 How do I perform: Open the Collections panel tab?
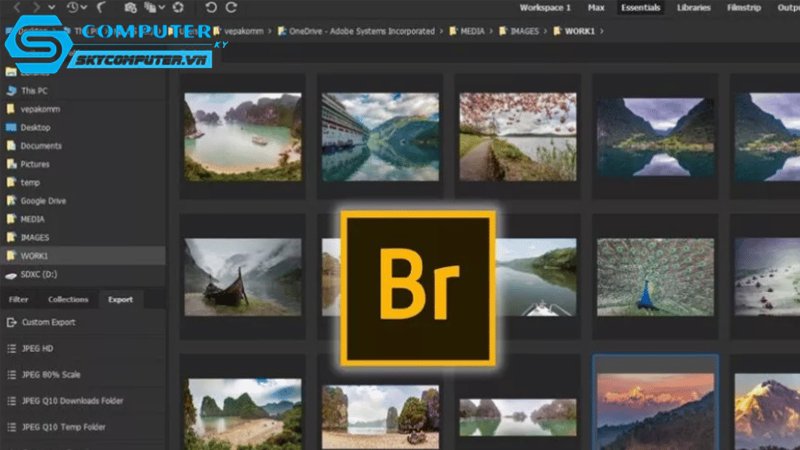tap(68, 299)
